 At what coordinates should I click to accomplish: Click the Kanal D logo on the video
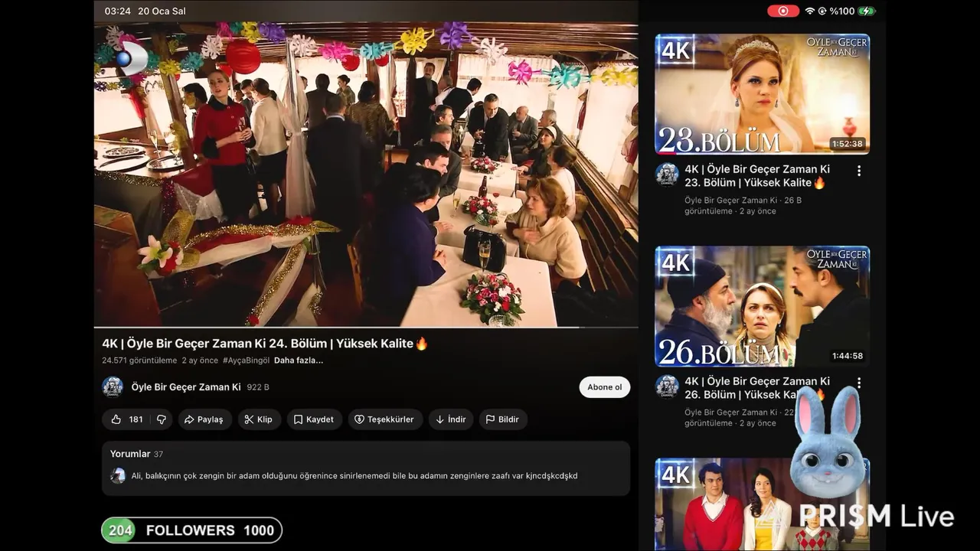[x=132, y=58]
